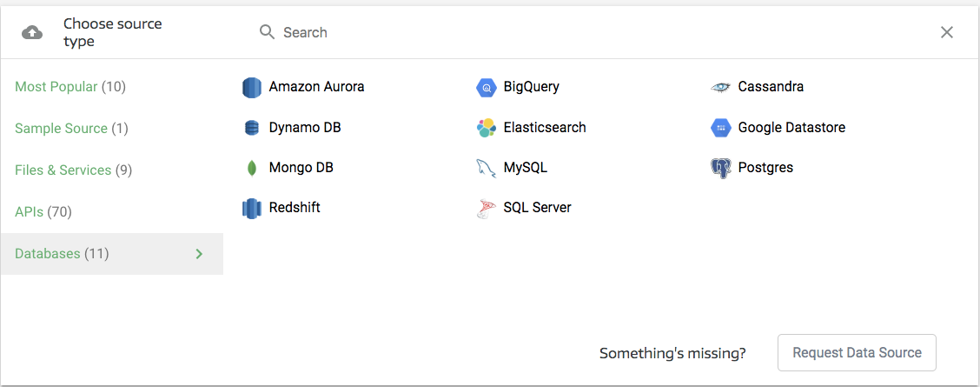Click the Postgres elephant icon
980x387 pixels.
click(x=720, y=168)
